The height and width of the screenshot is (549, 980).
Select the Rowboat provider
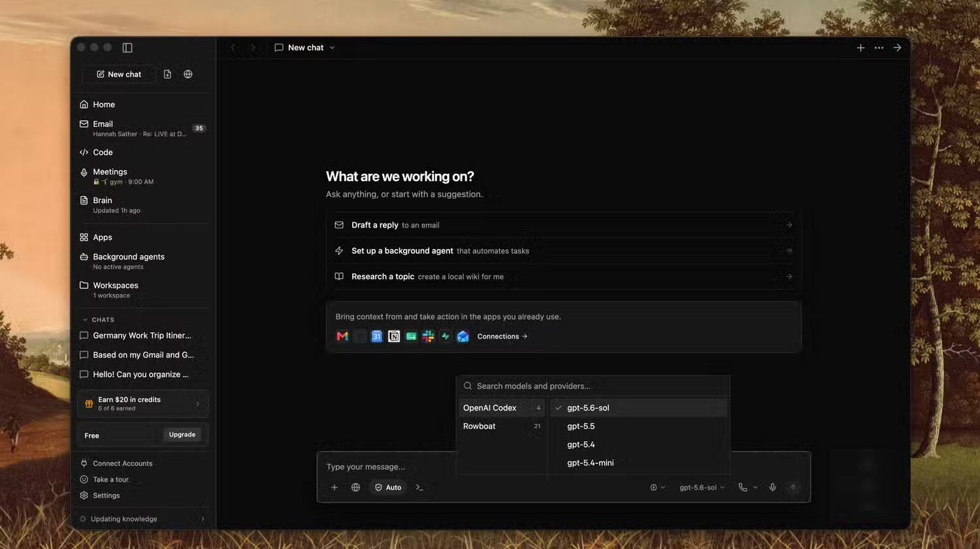[502, 426]
